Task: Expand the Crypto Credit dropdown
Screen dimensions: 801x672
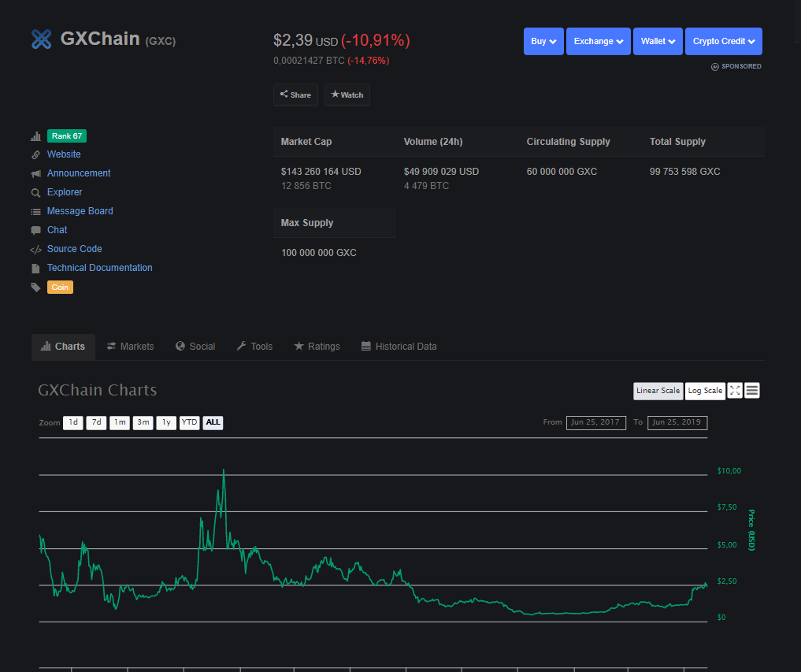Action: (x=724, y=42)
